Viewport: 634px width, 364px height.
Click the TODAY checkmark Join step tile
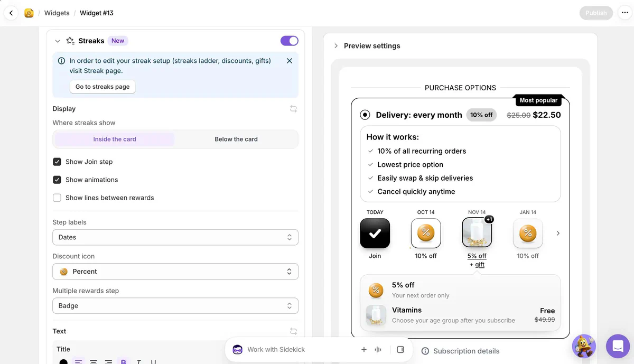(x=375, y=234)
